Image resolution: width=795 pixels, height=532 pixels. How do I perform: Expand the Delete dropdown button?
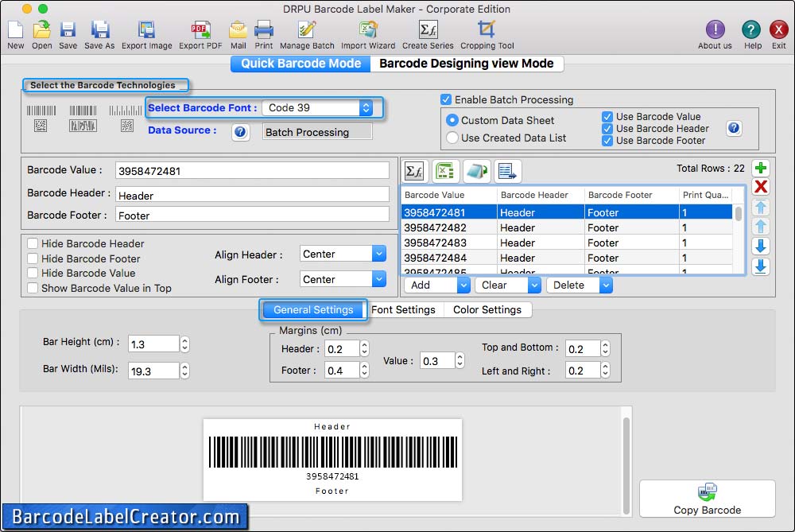(606, 285)
